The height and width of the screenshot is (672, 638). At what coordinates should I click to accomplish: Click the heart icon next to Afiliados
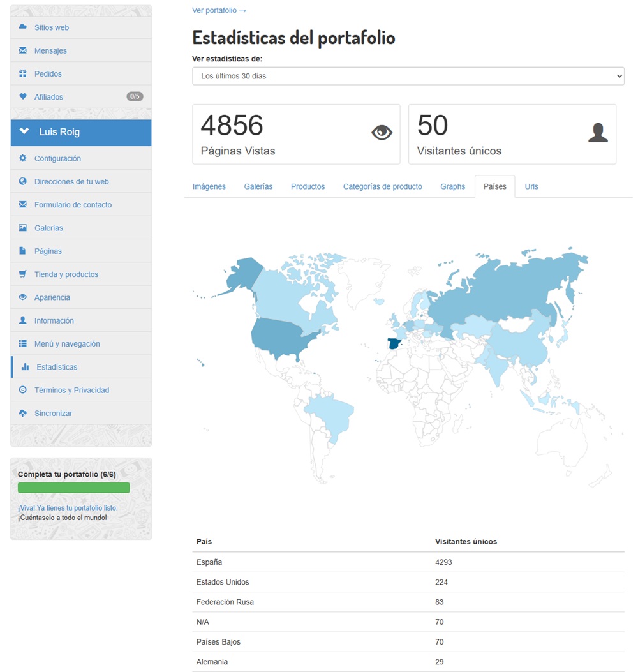click(x=23, y=97)
